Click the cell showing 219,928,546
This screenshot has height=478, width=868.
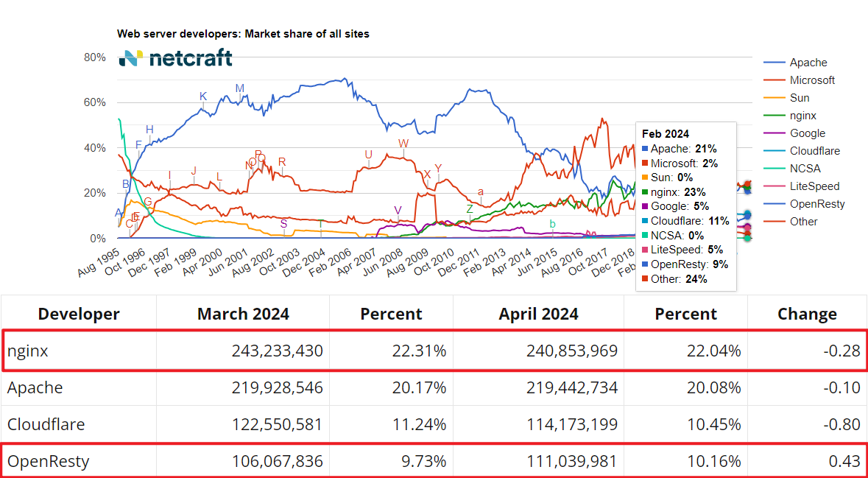243,387
